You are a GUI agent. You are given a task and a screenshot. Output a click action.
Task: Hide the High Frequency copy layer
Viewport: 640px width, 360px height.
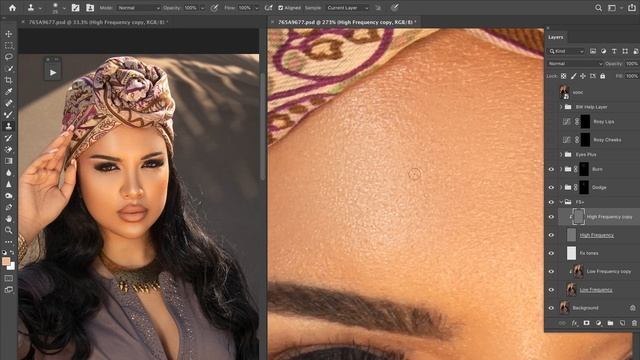click(x=551, y=217)
